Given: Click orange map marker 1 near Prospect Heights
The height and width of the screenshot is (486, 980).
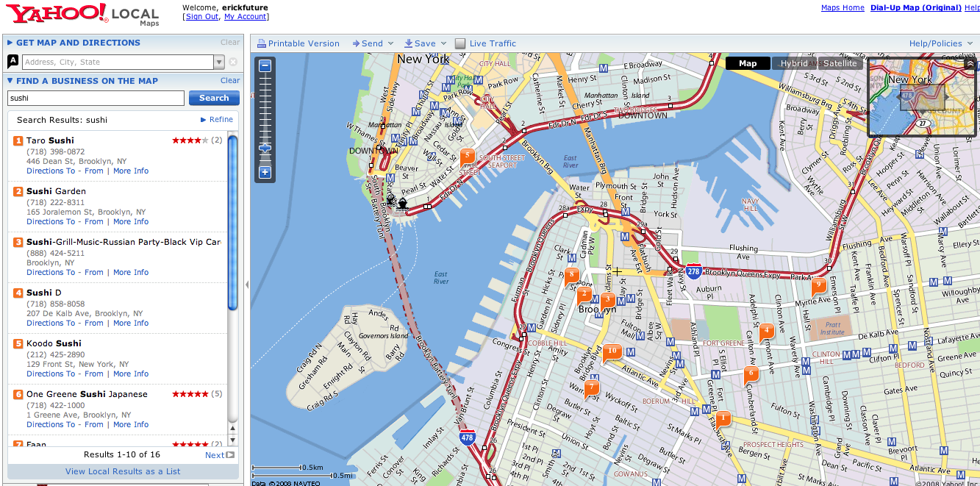Looking at the screenshot, I should click(x=723, y=419).
